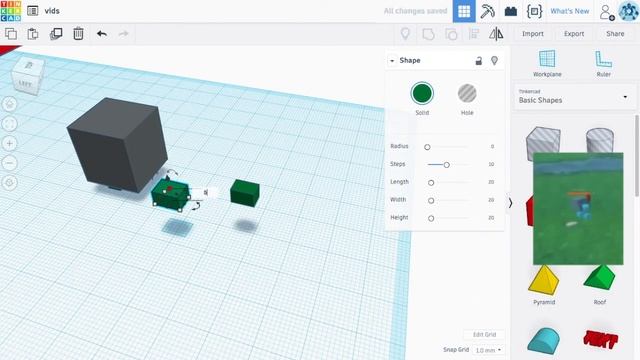Click the invite people icon

click(607, 12)
